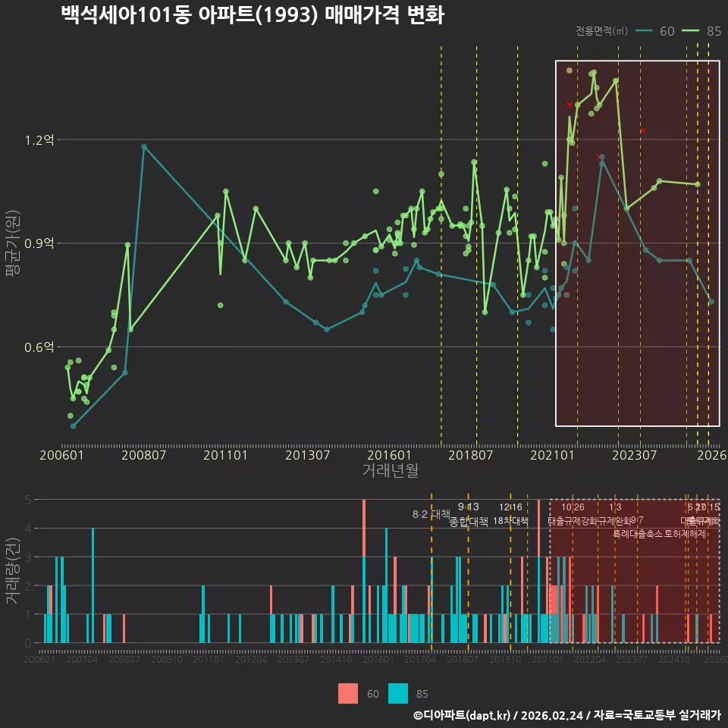The width and height of the screenshot is (728, 728).
Task: Click the red x marker near 202307
Action: click(643, 131)
